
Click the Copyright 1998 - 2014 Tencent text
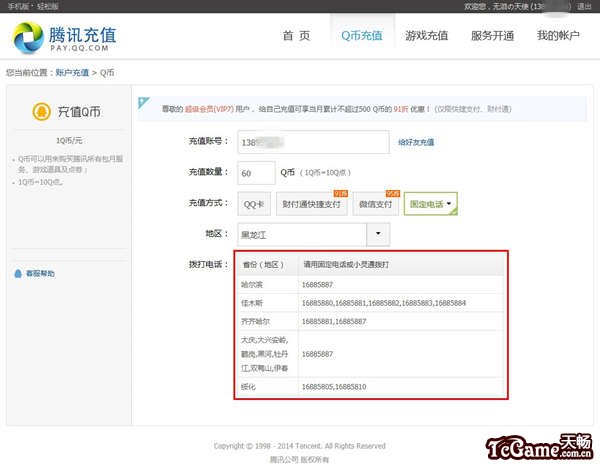click(x=300, y=446)
